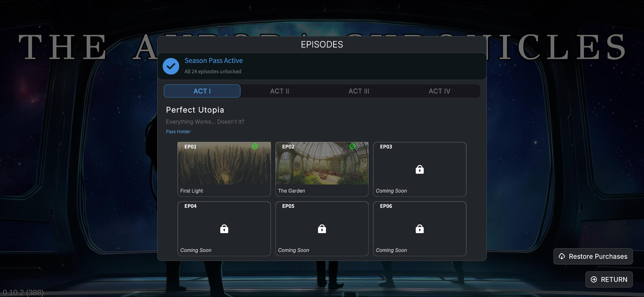644x297 pixels.
Task: Click the EP02 label
Action: click(288, 147)
